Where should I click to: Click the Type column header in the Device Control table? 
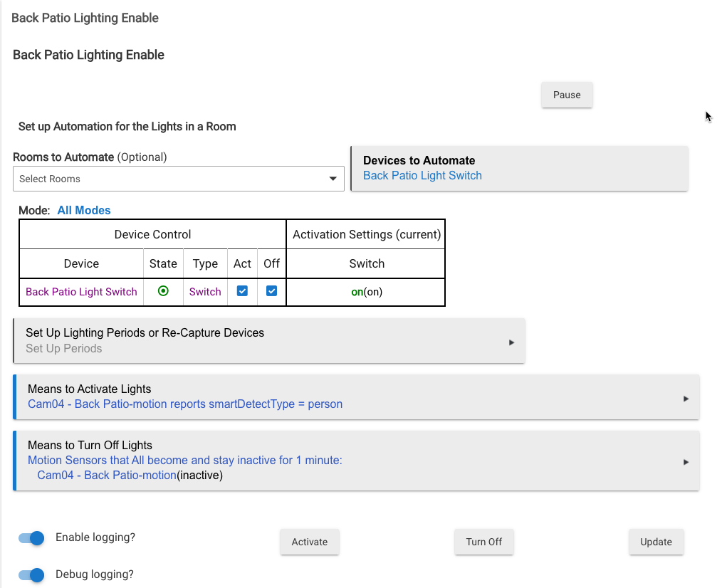coord(205,264)
